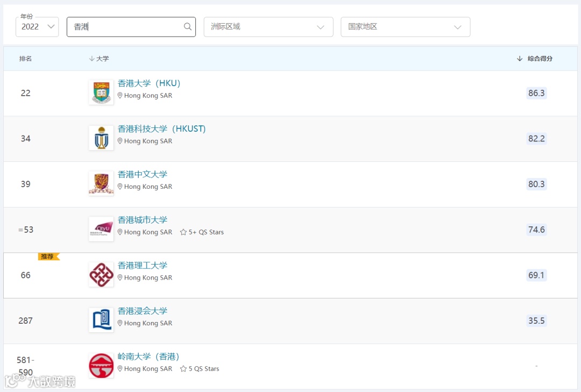Open the 香港城市大学 CityU logo

pyautogui.click(x=101, y=230)
